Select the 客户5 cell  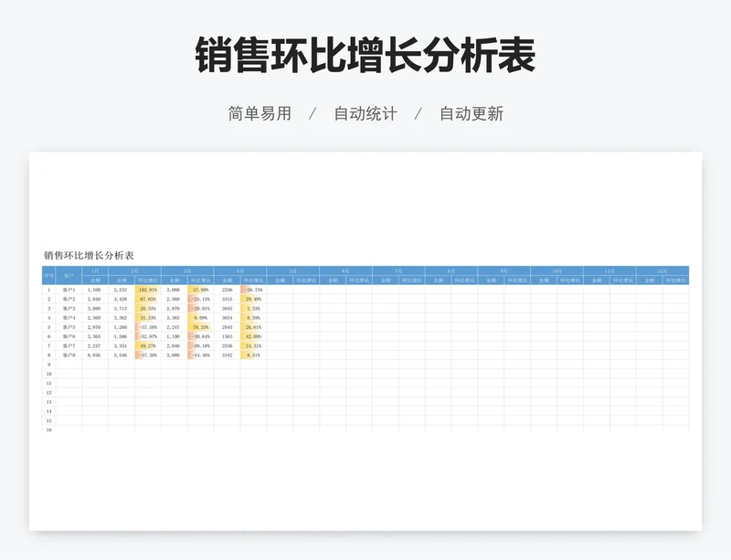[69, 327]
